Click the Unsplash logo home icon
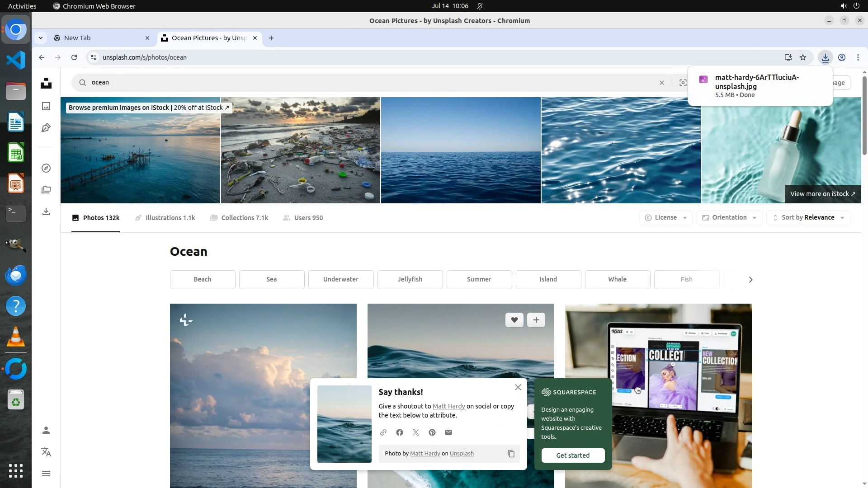The height and width of the screenshot is (488, 868). click(46, 83)
